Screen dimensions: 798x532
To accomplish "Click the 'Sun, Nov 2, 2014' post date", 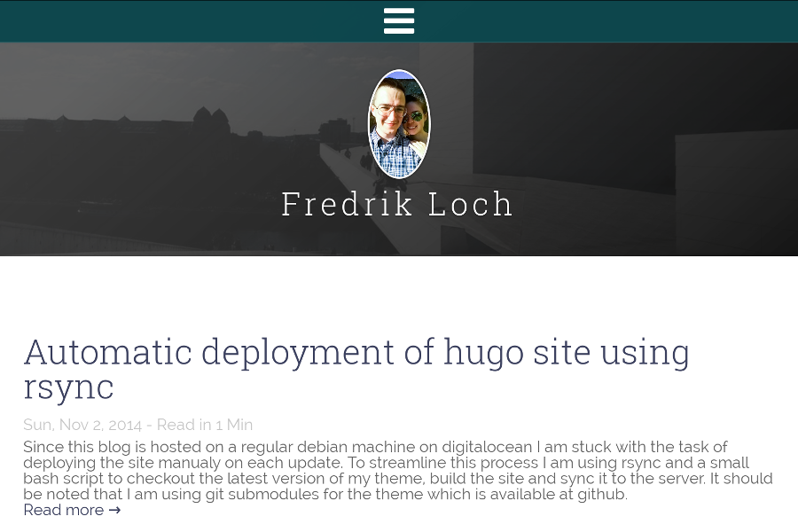I will pyautogui.click(x=82, y=425).
